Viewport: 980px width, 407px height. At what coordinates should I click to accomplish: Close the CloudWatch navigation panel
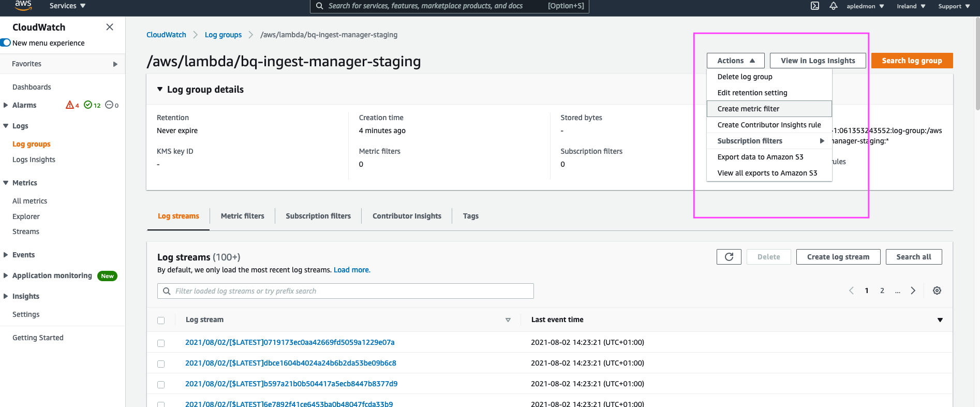coord(110,27)
